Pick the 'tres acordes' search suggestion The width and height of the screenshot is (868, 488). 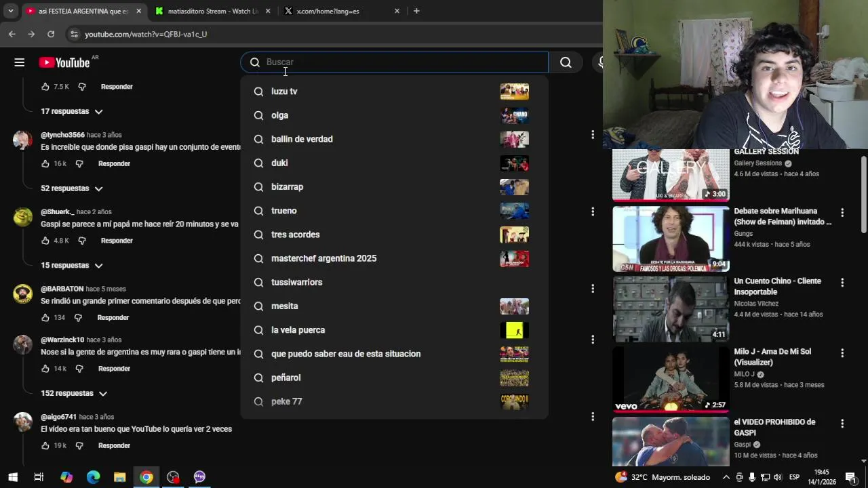[x=394, y=235]
